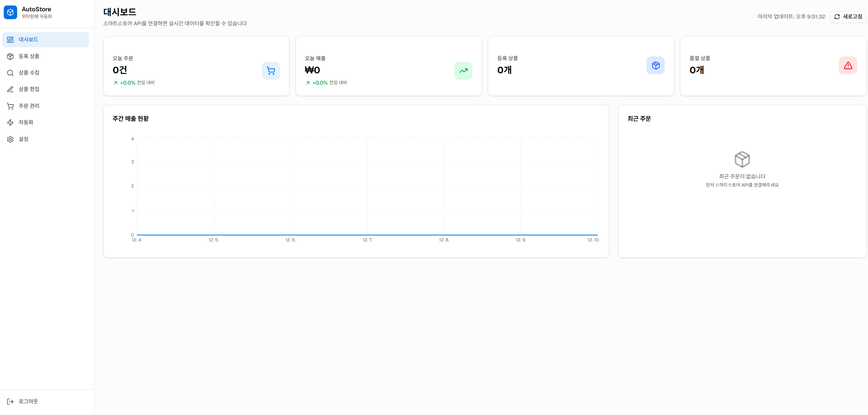Viewport: 868px width, 415px height.
Task: Select 상품 편집 in the sidebar
Action: pyautogui.click(x=29, y=89)
